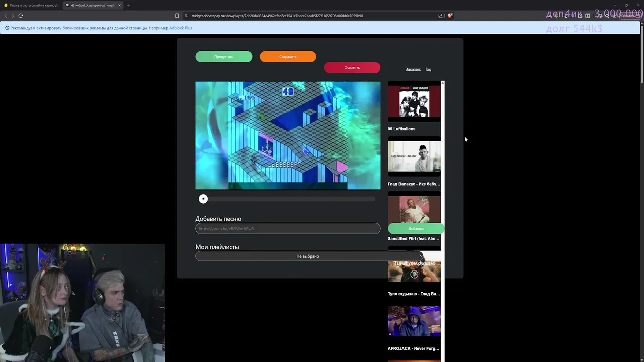Open the Brave Shields lion icon
The image size is (644, 362).
click(450, 16)
